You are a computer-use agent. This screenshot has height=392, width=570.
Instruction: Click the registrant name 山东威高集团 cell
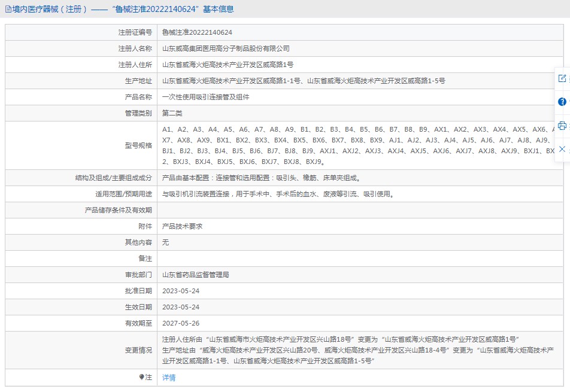[x=226, y=48]
